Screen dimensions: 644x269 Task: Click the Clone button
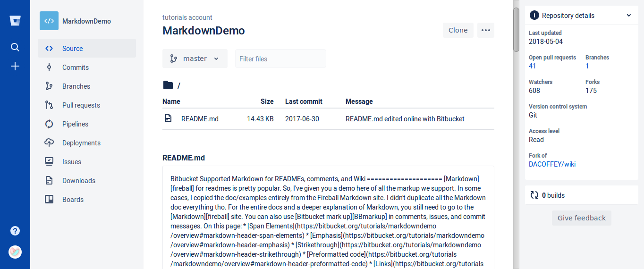458,30
